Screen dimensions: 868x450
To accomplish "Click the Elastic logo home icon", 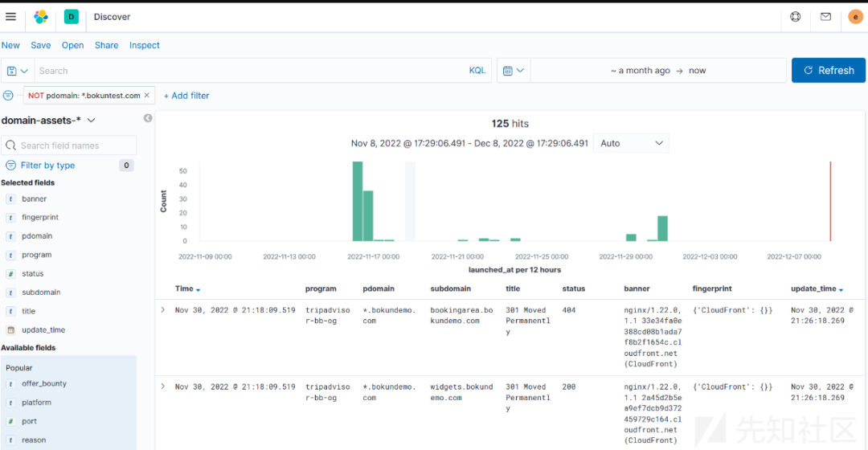I will 40,17.
